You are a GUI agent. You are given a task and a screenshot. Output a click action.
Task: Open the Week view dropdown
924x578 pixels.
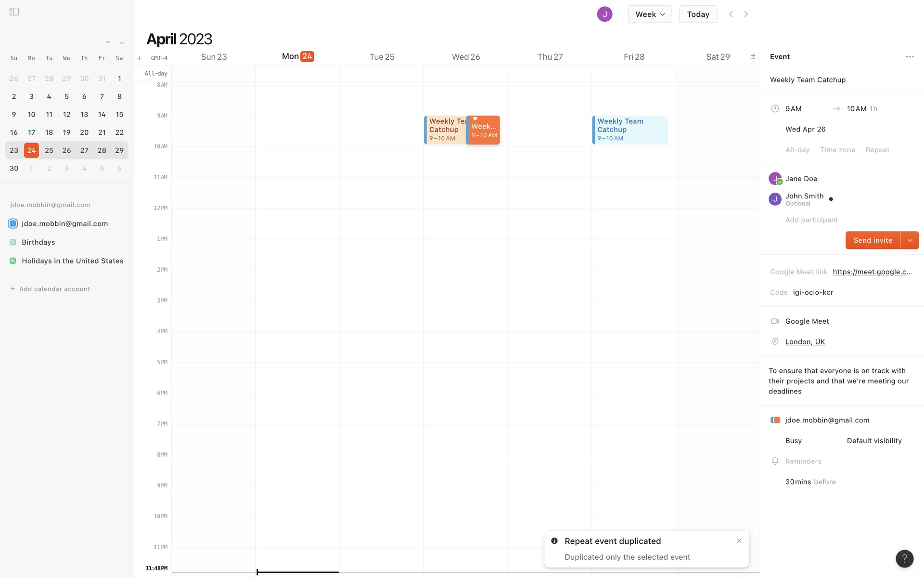tap(649, 14)
